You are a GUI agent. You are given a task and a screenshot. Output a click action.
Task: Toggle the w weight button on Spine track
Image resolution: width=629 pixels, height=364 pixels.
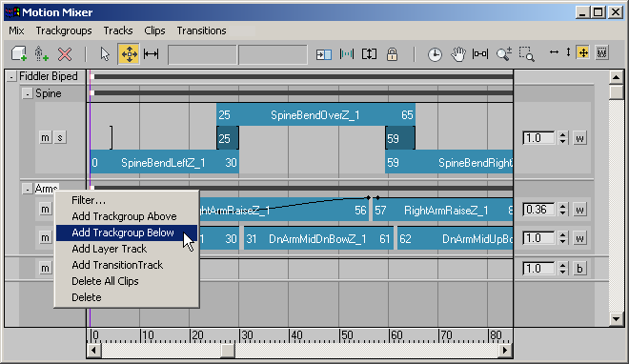[579, 138]
